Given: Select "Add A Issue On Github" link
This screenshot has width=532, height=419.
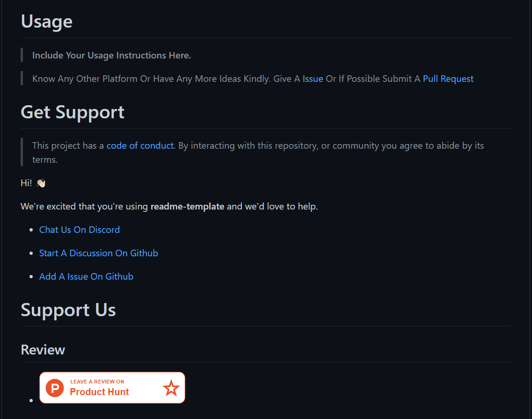Looking at the screenshot, I should [86, 276].
